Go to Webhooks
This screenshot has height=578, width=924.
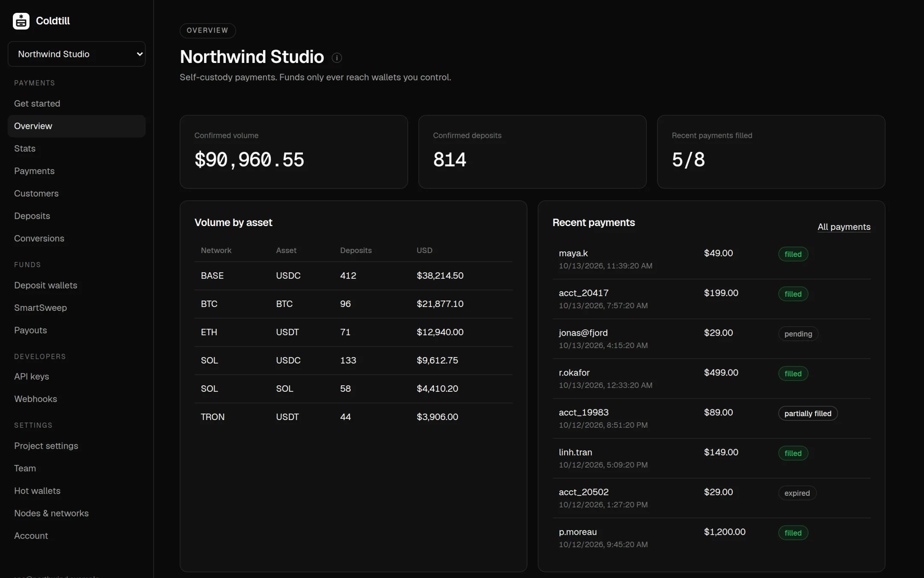point(77,399)
